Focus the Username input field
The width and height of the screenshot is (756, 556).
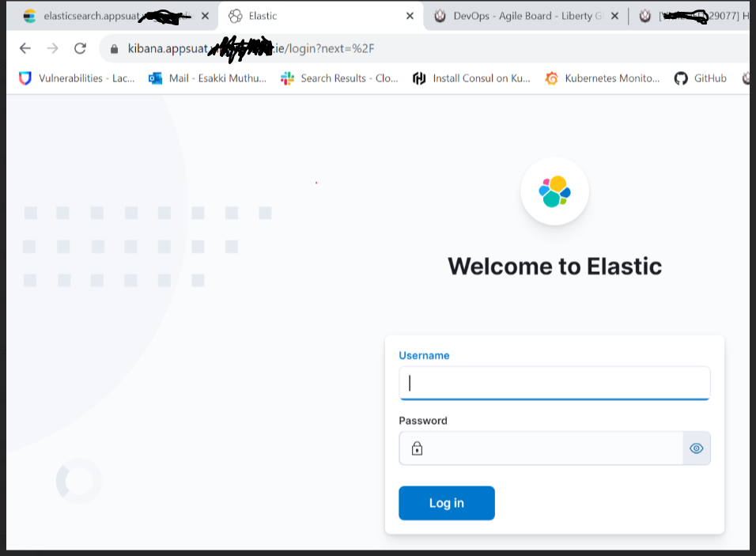click(x=554, y=383)
